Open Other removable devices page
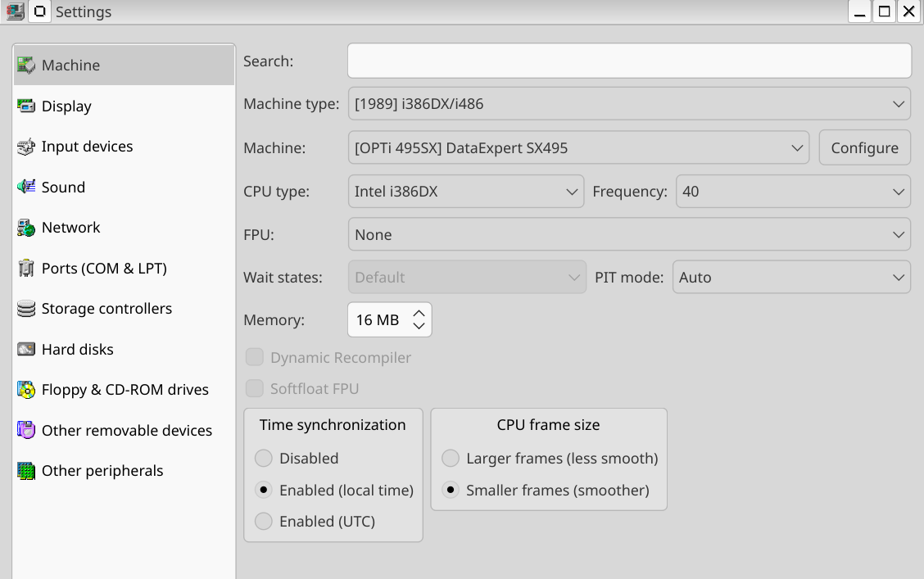Screen dimensions: 924x579 coord(126,431)
